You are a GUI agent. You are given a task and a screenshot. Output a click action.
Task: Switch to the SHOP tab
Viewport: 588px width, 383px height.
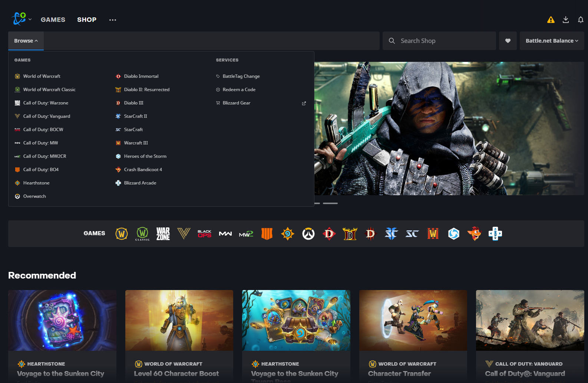coord(87,20)
